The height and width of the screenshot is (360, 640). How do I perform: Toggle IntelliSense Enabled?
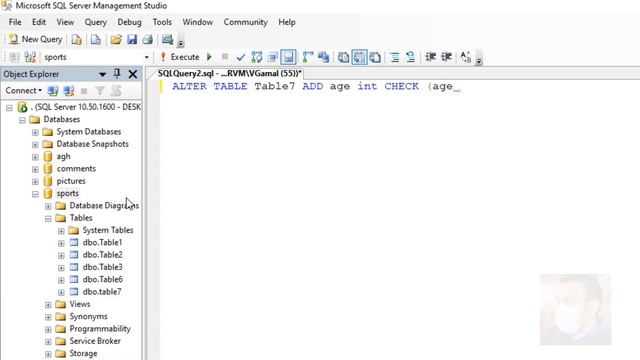pos(289,57)
